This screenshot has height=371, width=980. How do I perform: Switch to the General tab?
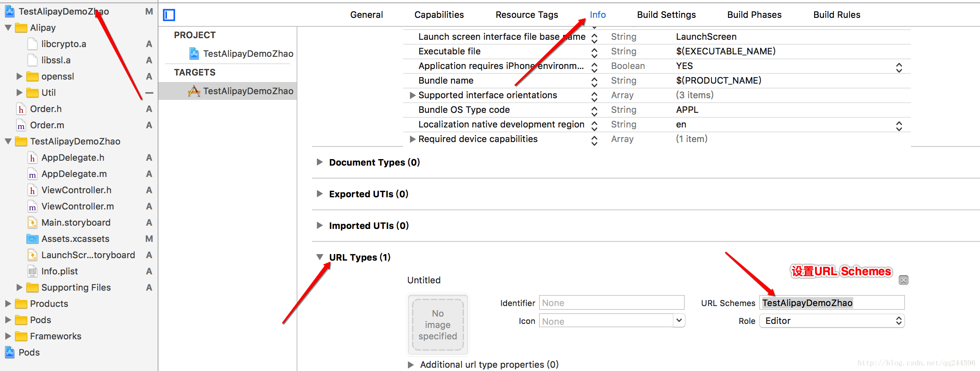(x=366, y=15)
